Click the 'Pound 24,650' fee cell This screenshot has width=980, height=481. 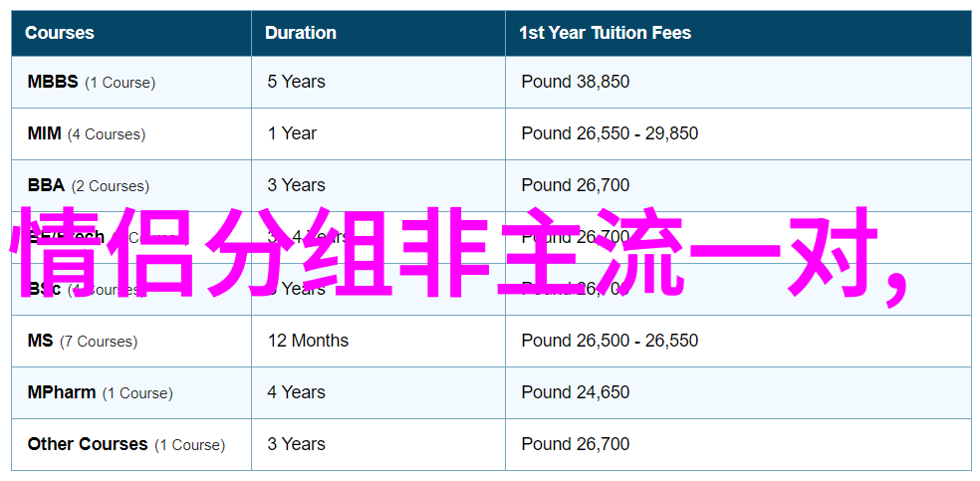(x=575, y=393)
